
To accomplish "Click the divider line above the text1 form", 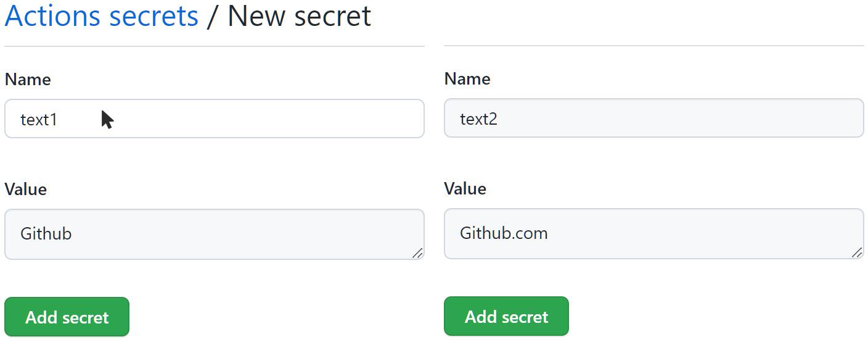I will 214,46.
